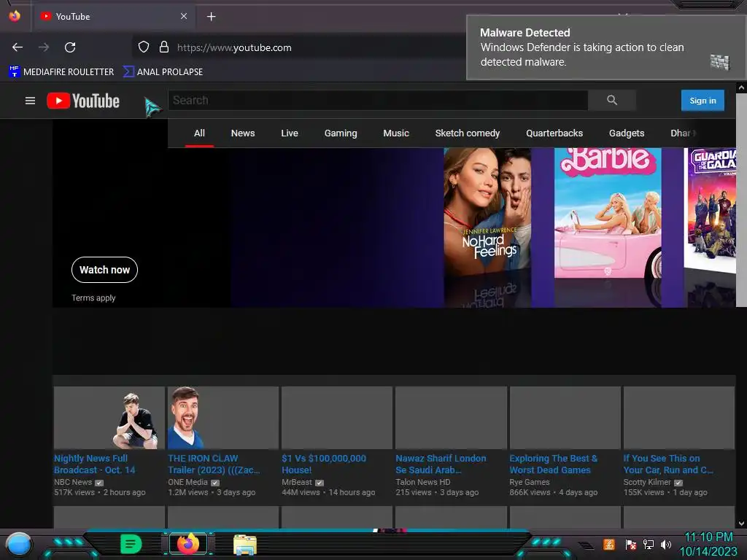Image resolution: width=747 pixels, height=560 pixels.
Task: Click the NBC News channel name
Action: pos(73,483)
